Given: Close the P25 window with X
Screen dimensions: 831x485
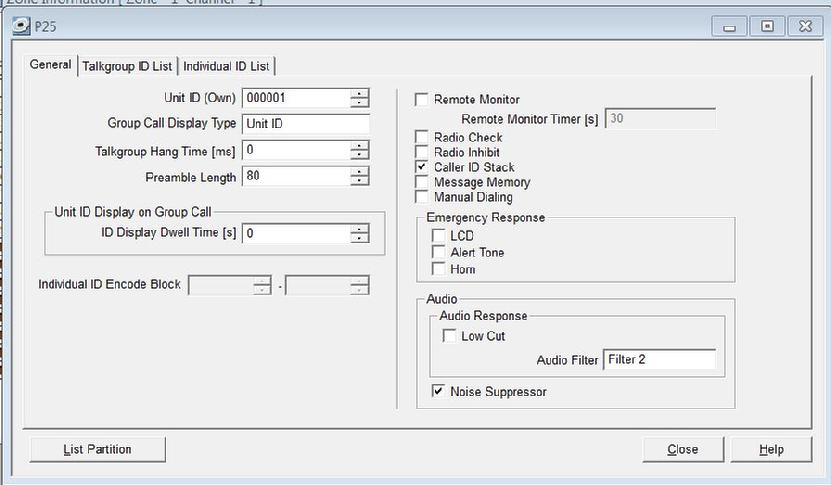Looking at the screenshot, I should point(805,26).
